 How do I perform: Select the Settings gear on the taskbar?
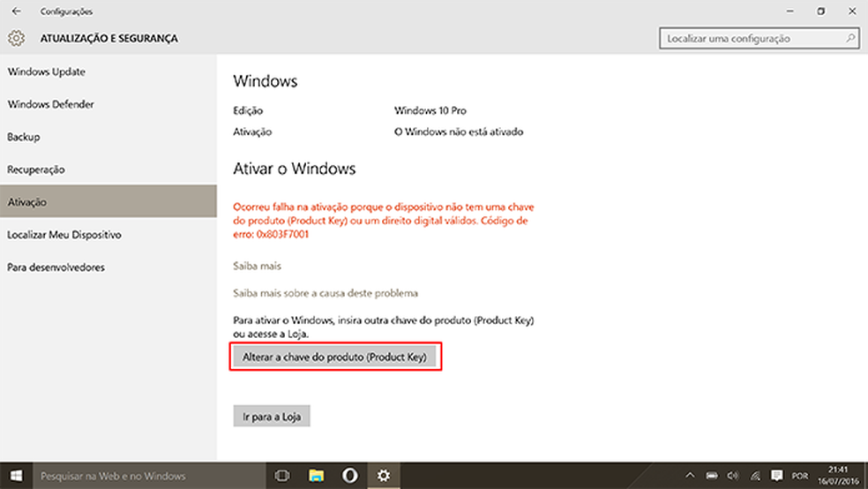pos(384,476)
